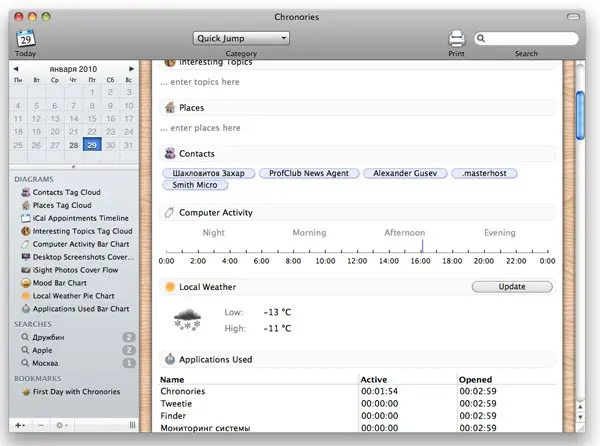Screen dimensions: 600x446
Task: Select the Шакловитов Захар contact tag
Action: click(x=209, y=173)
